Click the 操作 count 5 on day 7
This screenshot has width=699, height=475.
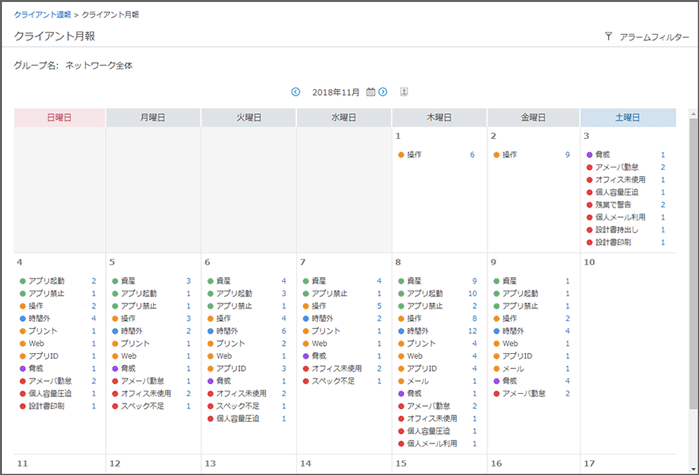click(x=378, y=305)
